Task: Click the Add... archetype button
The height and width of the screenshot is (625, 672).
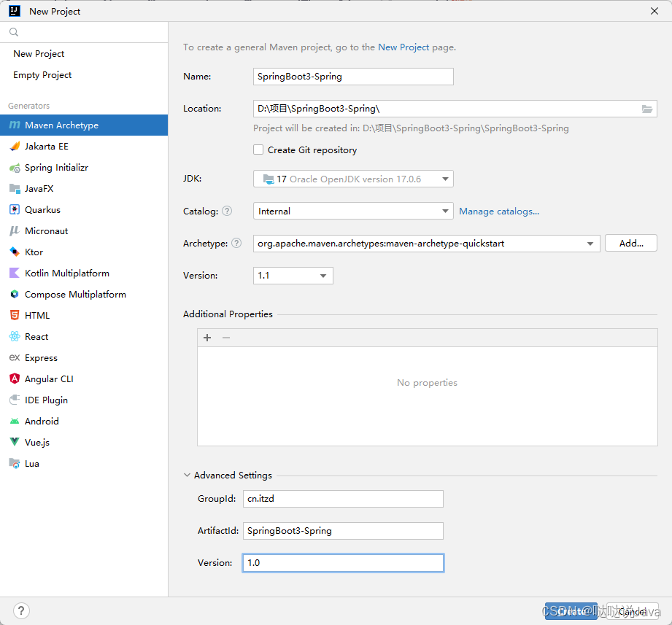Action: click(631, 243)
